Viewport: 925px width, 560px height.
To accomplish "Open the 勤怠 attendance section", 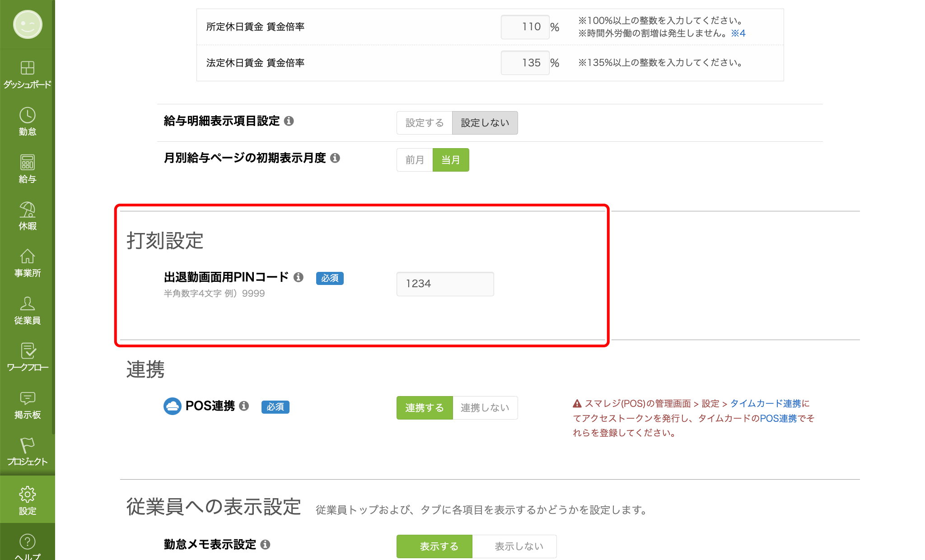I will (x=27, y=121).
